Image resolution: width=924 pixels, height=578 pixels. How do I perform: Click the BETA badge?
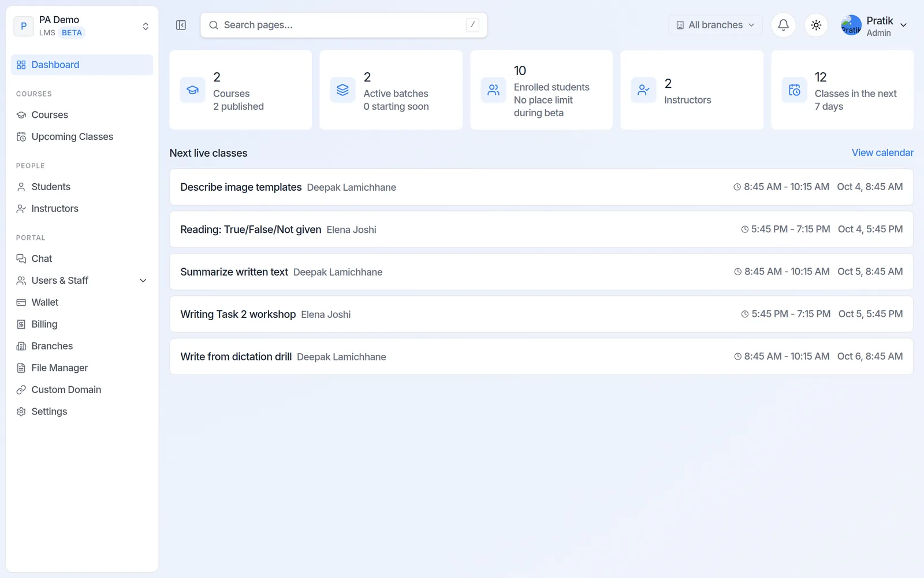click(x=72, y=33)
